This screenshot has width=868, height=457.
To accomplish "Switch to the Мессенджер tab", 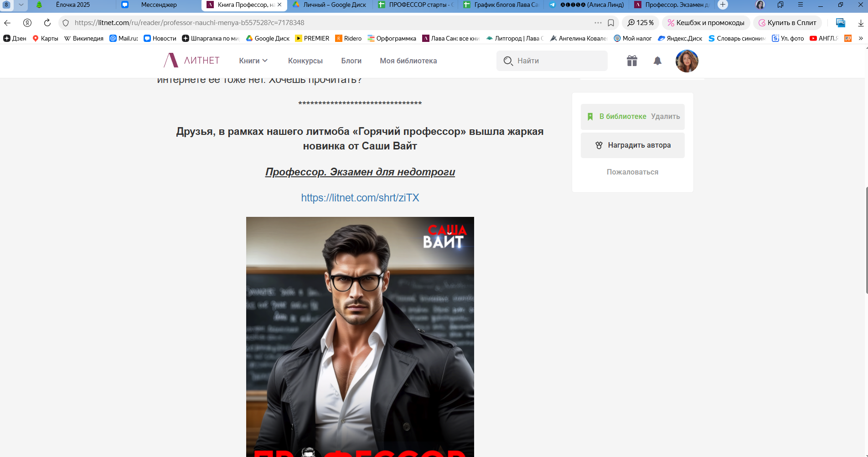I will (159, 5).
